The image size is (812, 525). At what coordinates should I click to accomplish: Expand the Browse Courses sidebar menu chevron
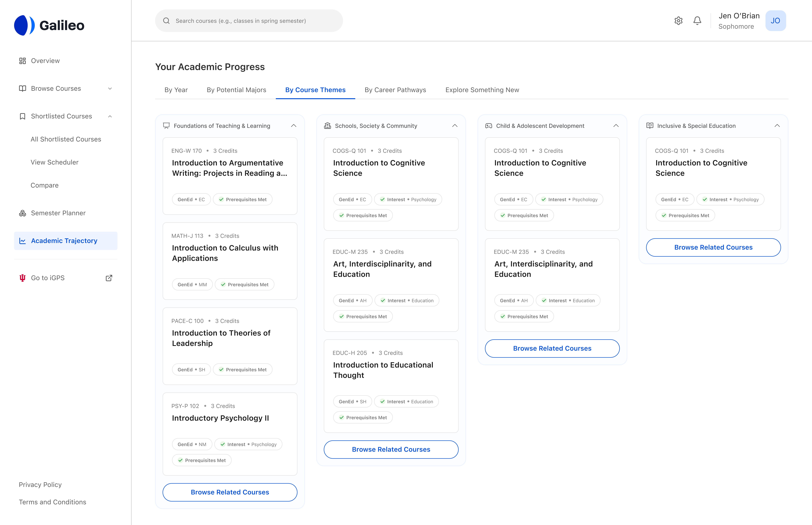tap(110, 89)
